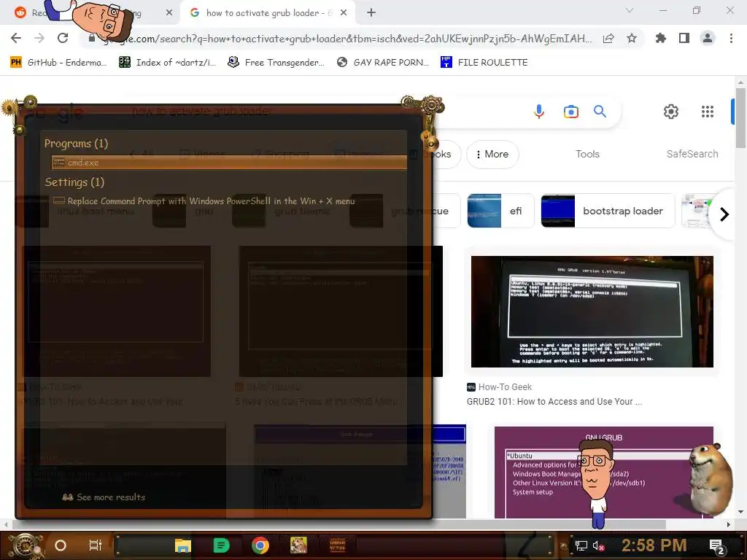Click 'See more results' in Start menu
The height and width of the screenshot is (560, 747).
pos(104,497)
